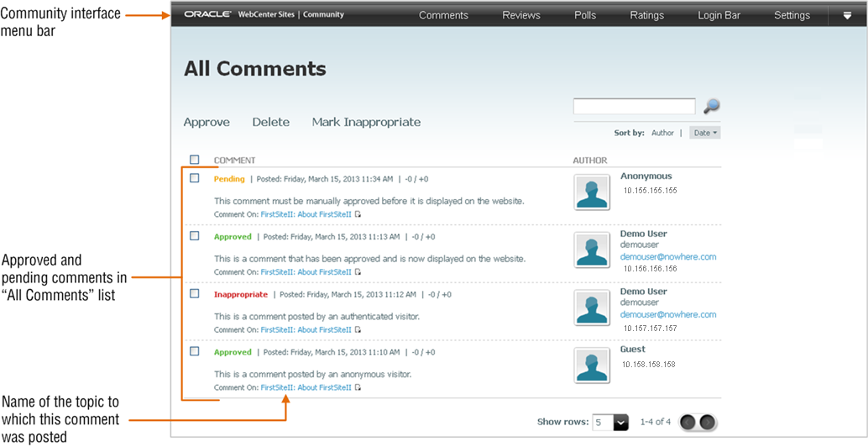Open FirstSiteII topic link on the 11:10 AM comment

306,387
